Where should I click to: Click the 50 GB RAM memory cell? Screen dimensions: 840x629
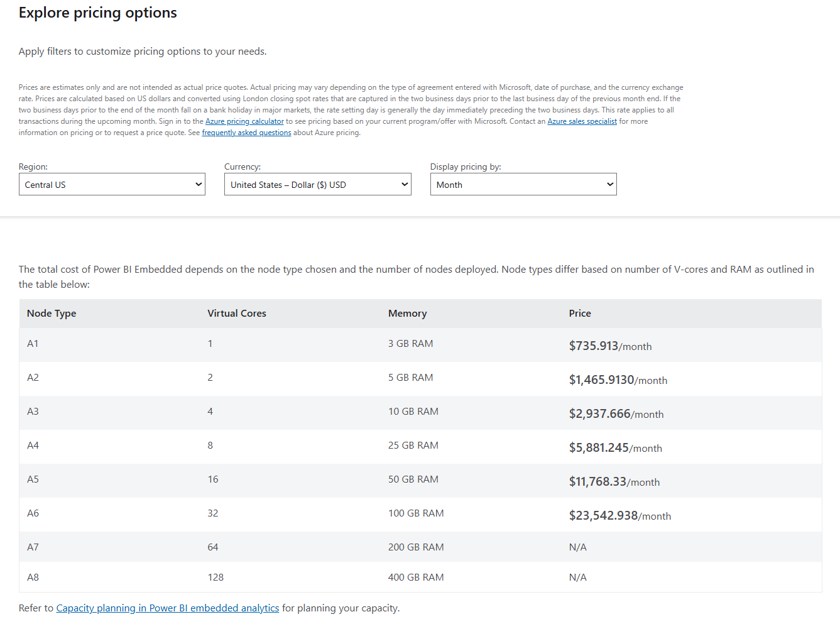[x=413, y=479]
